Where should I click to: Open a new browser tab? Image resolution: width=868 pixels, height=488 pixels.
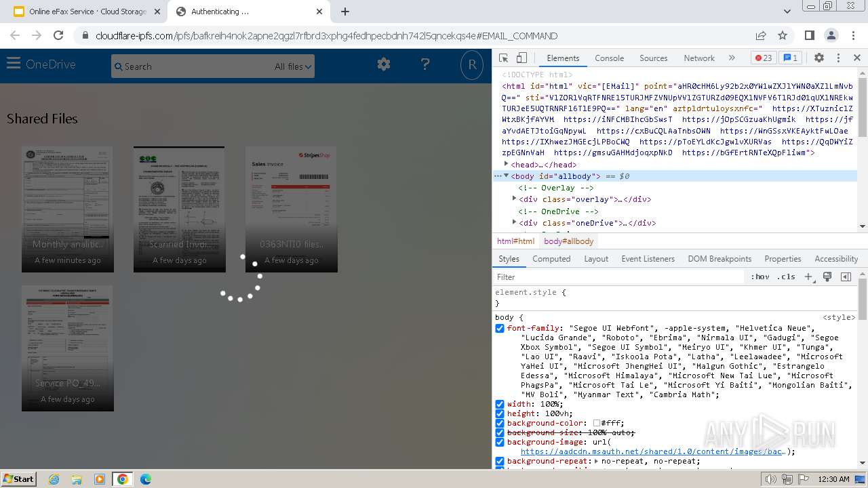344,12
